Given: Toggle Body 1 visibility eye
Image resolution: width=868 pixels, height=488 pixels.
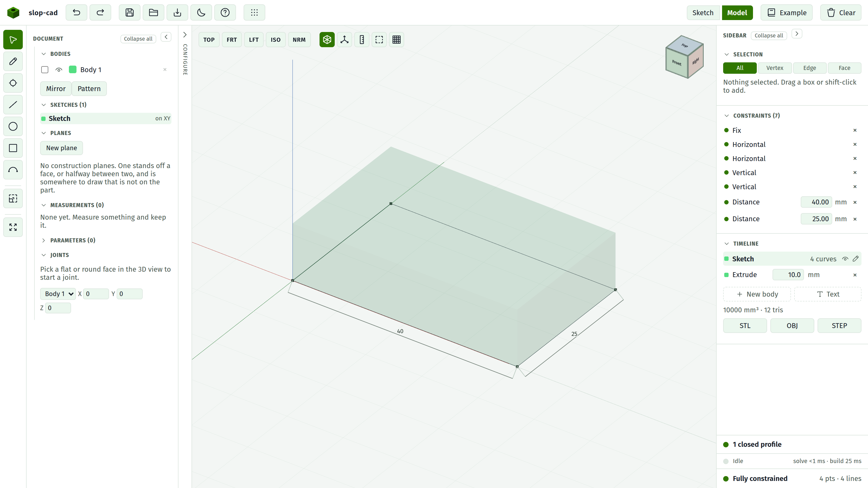Looking at the screenshot, I should click(59, 70).
